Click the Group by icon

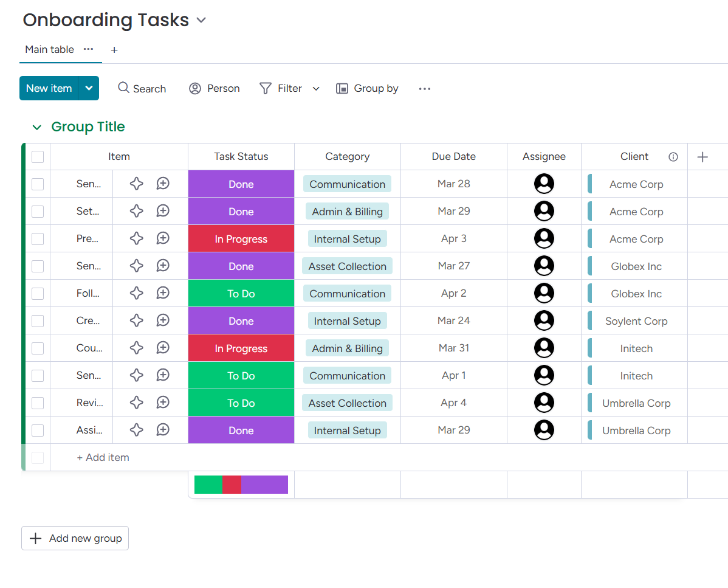pyautogui.click(x=342, y=88)
